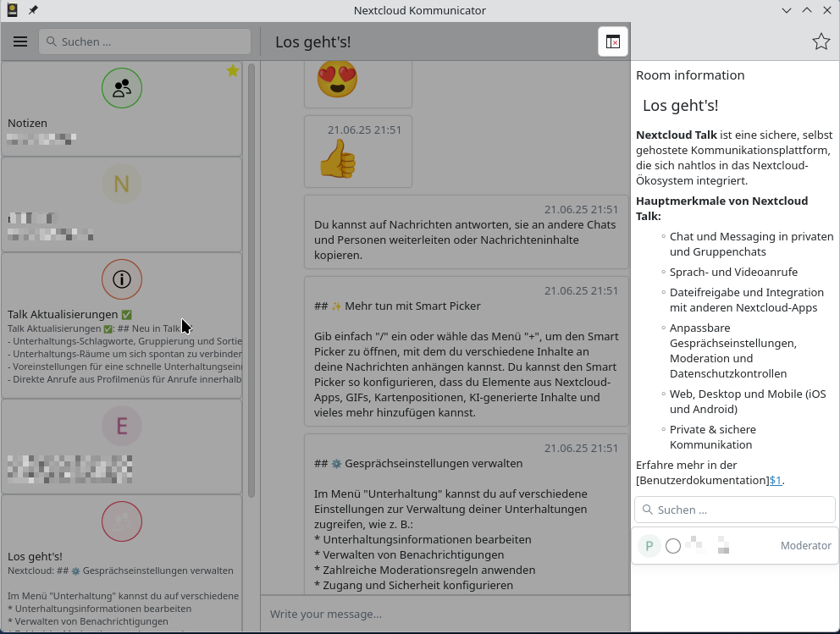Click the pin icon in the title bar
Viewport: 840px width, 634px height.
33,10
